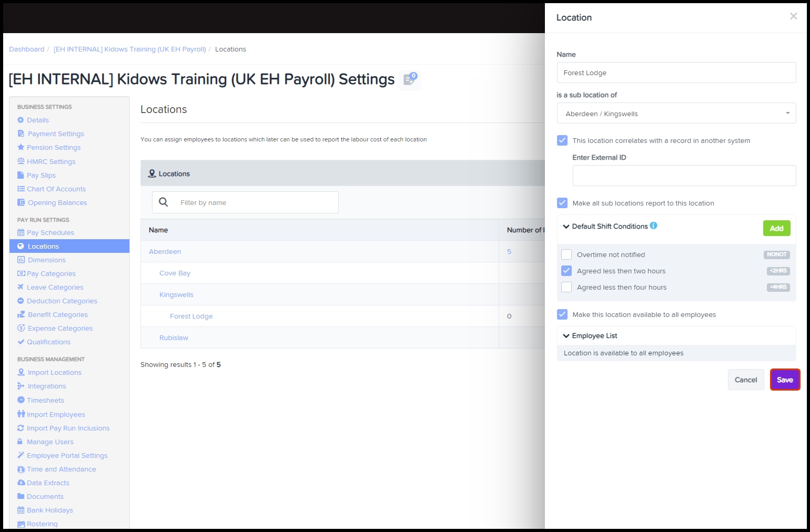Click the Import Employees people icon

click(21, 414)
